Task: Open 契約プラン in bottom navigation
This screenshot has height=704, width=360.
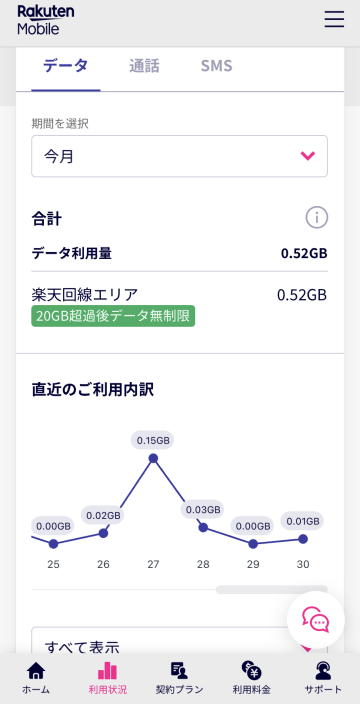Action: 180,678
